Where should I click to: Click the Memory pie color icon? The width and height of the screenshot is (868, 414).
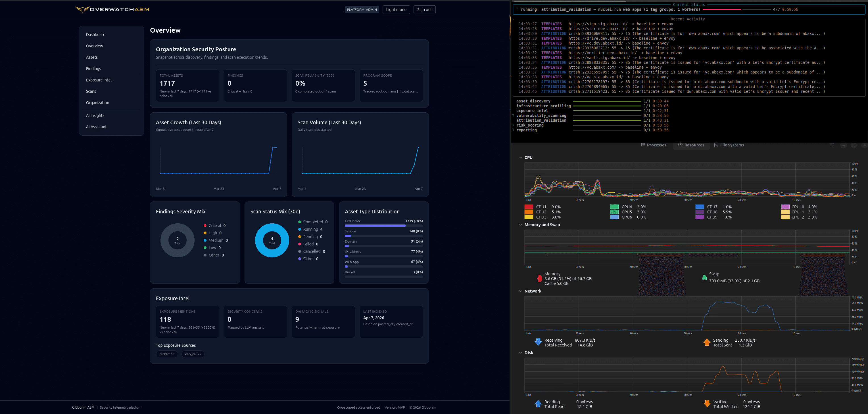(x=539, y=278)
